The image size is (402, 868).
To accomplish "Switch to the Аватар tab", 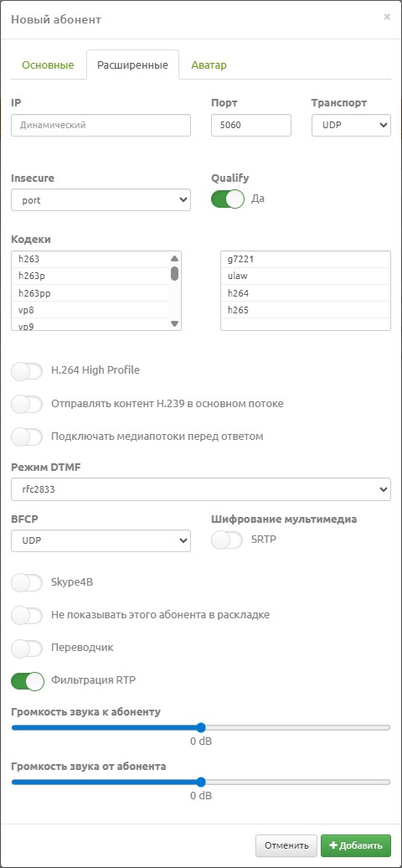I will click(209, 65).
